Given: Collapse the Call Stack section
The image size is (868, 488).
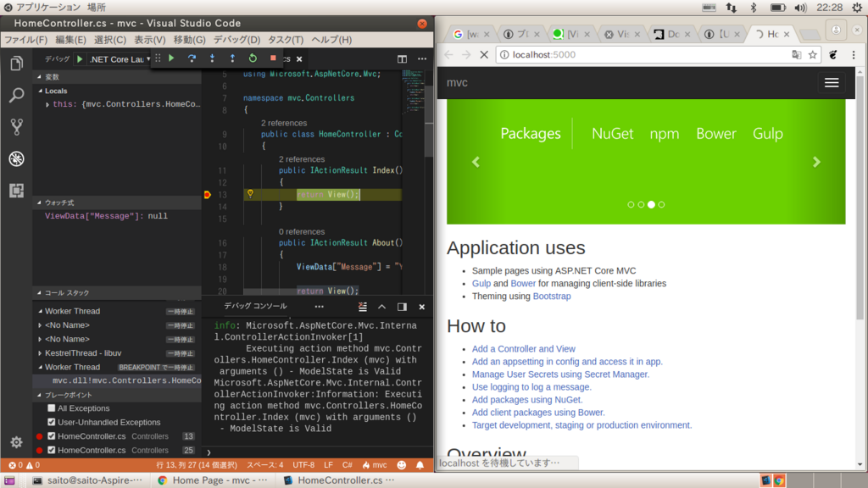Looking at the screenshot, I should (39, 292).
